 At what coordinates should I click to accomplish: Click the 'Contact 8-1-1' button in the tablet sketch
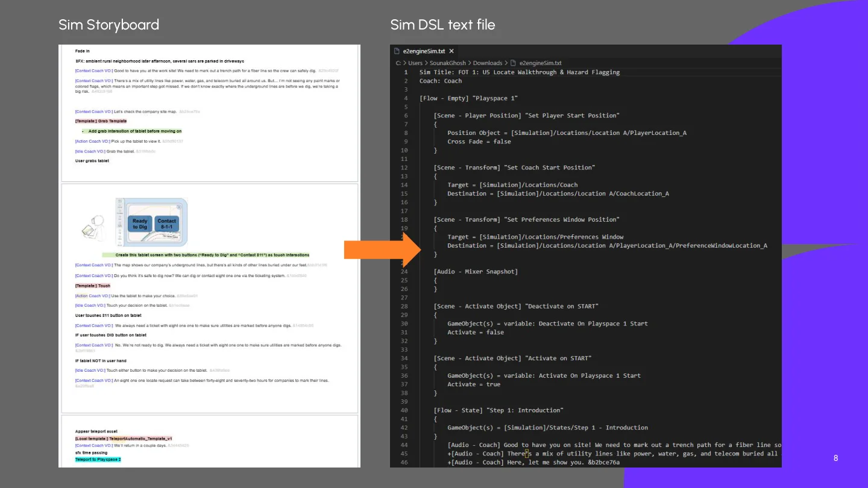click(x=167, y=224)
